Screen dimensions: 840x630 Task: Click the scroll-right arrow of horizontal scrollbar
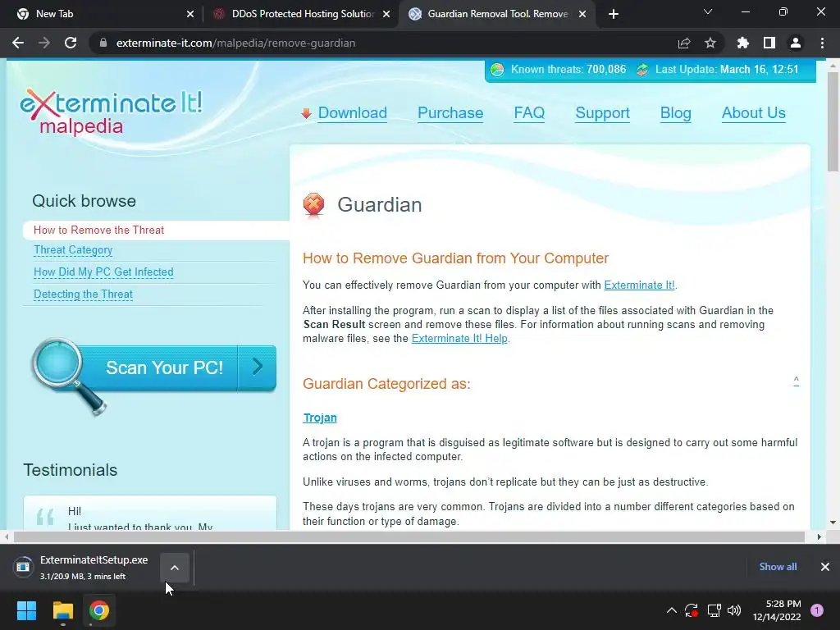(x=819, y=536)
